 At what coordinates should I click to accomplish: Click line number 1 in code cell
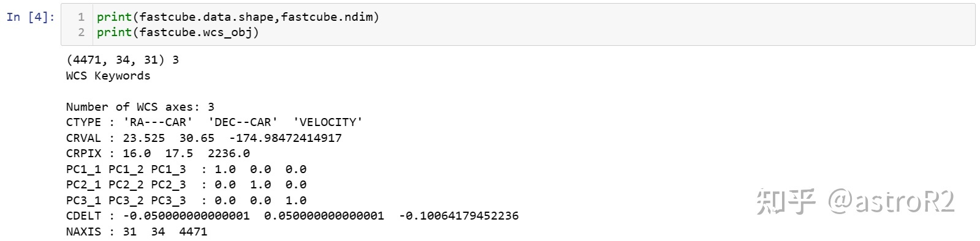[81, 17]
